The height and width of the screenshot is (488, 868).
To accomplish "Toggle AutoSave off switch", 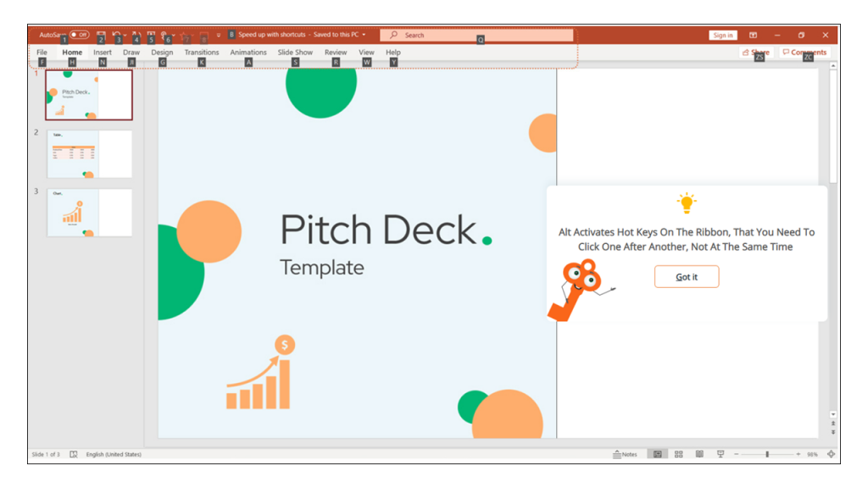I will tap(79, 34).
